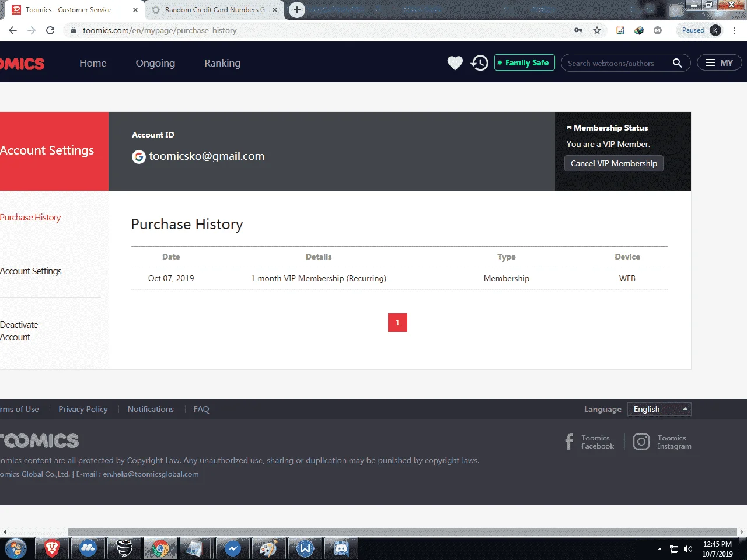The image size is (747, 560).
Task: Close the Random Credit Card Numbers tab
Action: 275,10
